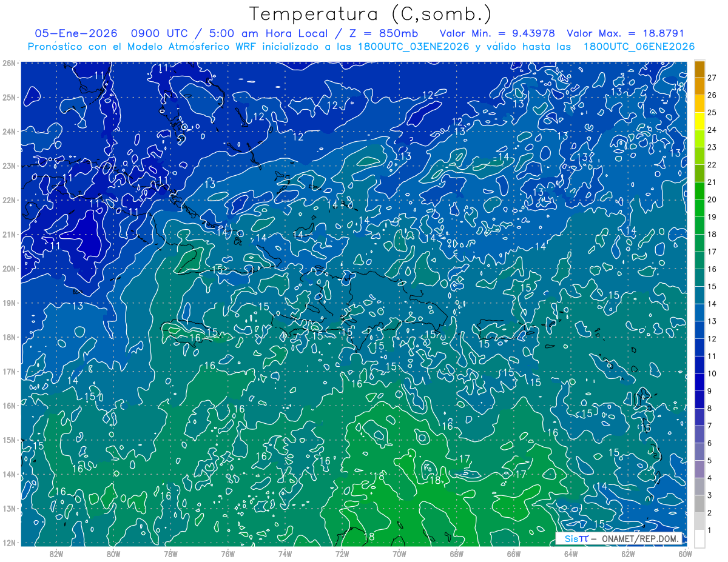Click the '72W' longitude axis label
Image resolution: width=728 pixels, height=562 pixels.
pyautogui.click(x=342, y=554)
